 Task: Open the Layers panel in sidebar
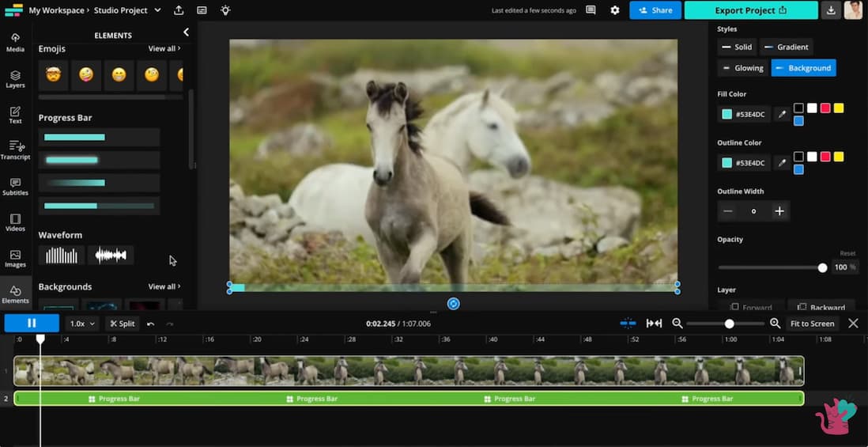coord(15,79)
